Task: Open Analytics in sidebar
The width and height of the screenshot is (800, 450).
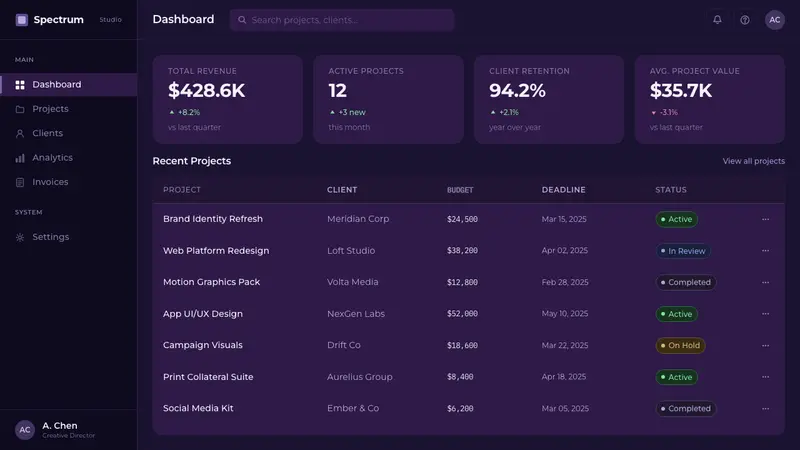Action: click(68, 158)
